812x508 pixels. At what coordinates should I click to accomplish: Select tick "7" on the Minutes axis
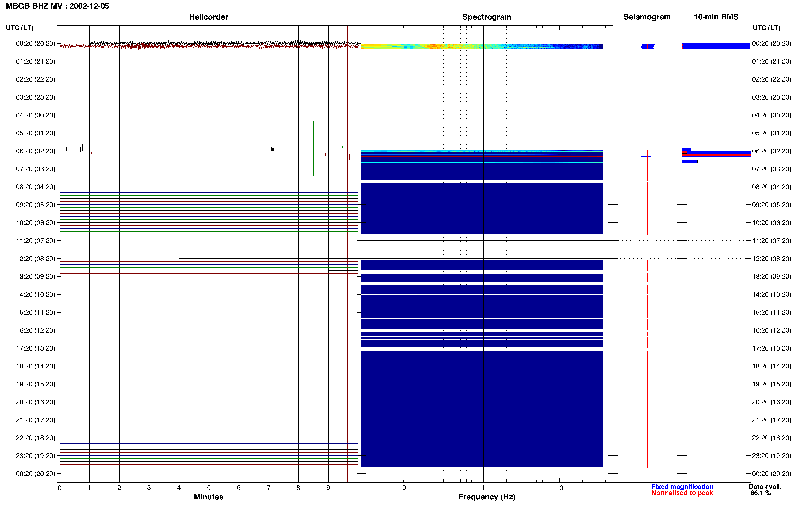[x=269, y=487]
